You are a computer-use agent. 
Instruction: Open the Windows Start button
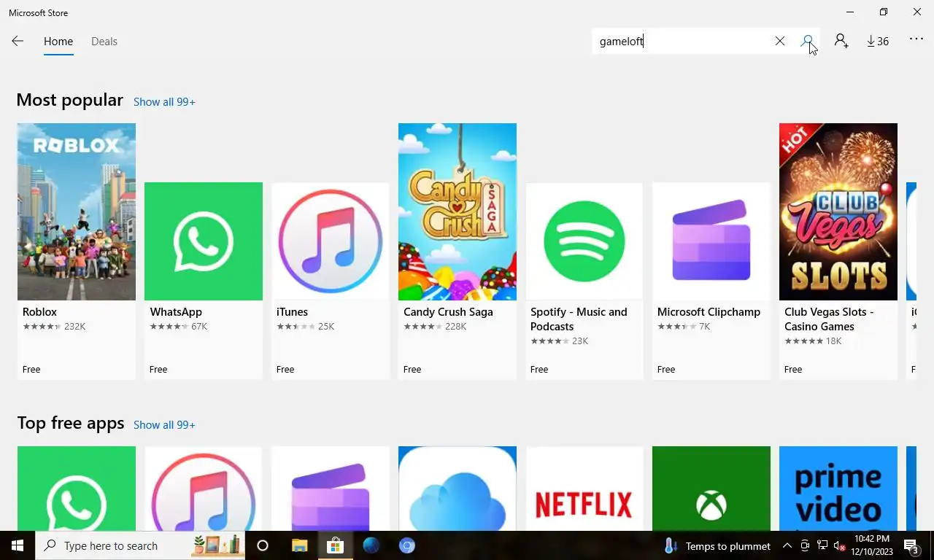[18, 545]
